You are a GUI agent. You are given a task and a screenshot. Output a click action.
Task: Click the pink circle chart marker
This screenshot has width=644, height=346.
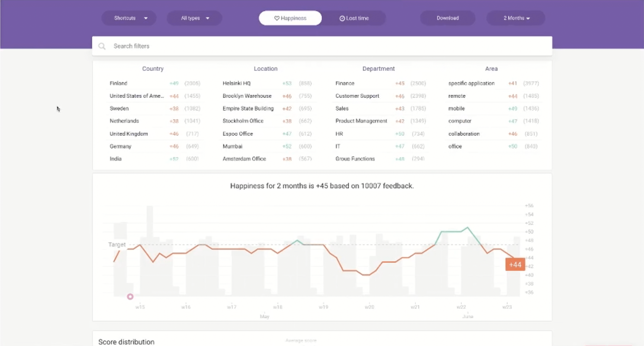(130, 297)
